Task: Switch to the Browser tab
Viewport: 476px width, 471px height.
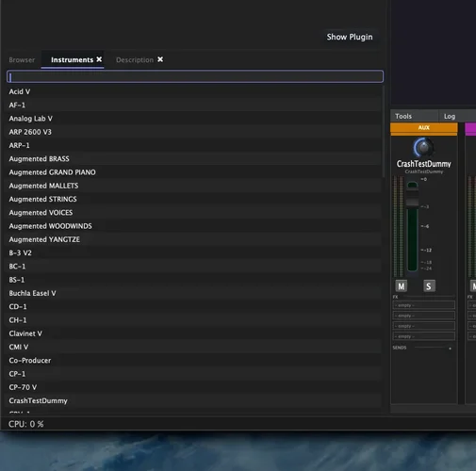Action: coord(22,59)
